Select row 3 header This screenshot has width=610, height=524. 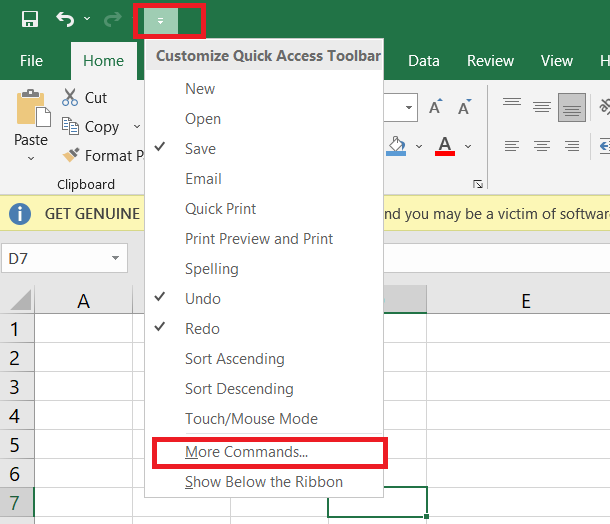(x=17, y=387)
